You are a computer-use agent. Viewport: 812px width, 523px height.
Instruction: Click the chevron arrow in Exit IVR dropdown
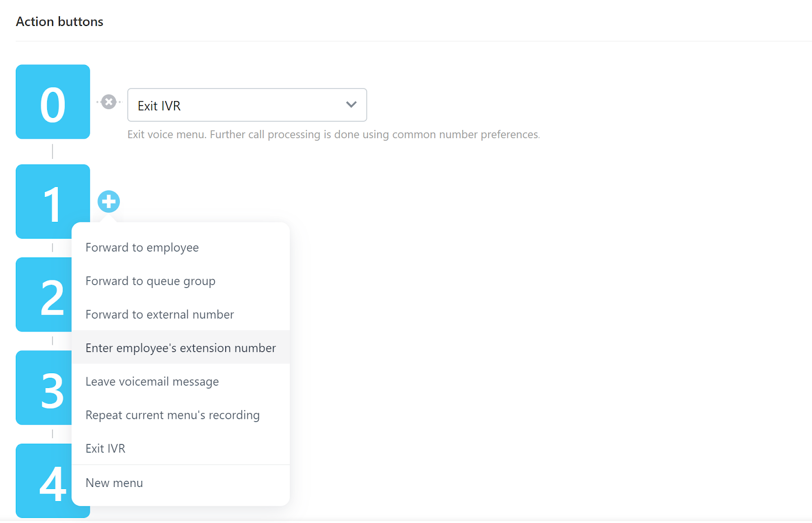(351, 105)
